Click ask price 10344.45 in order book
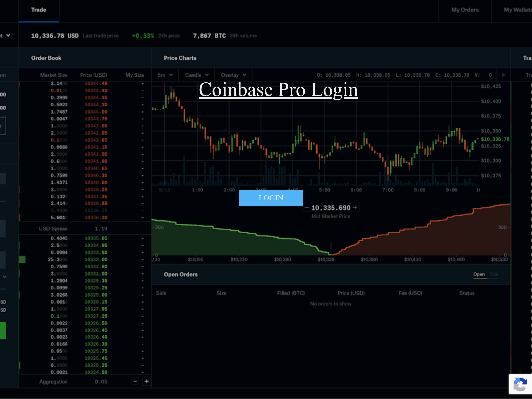Viewport: 532px width, 399px height. 96,84
